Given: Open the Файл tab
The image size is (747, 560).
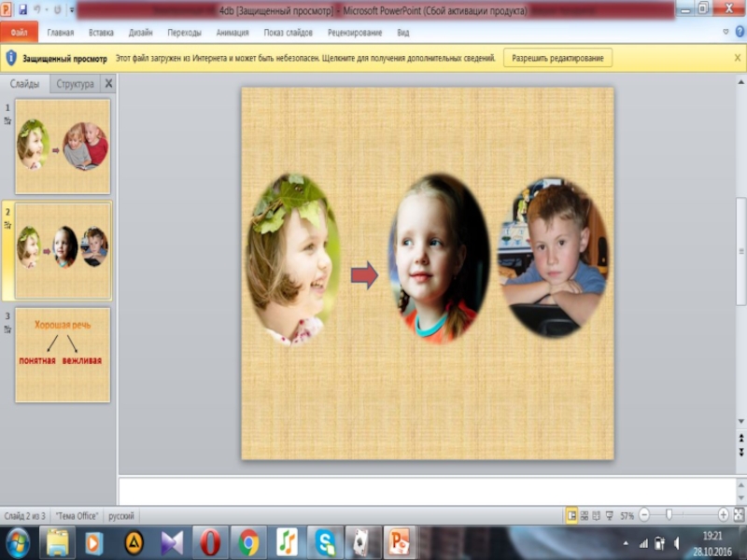Looking at the screenshot, I should [x=19, y=33].
